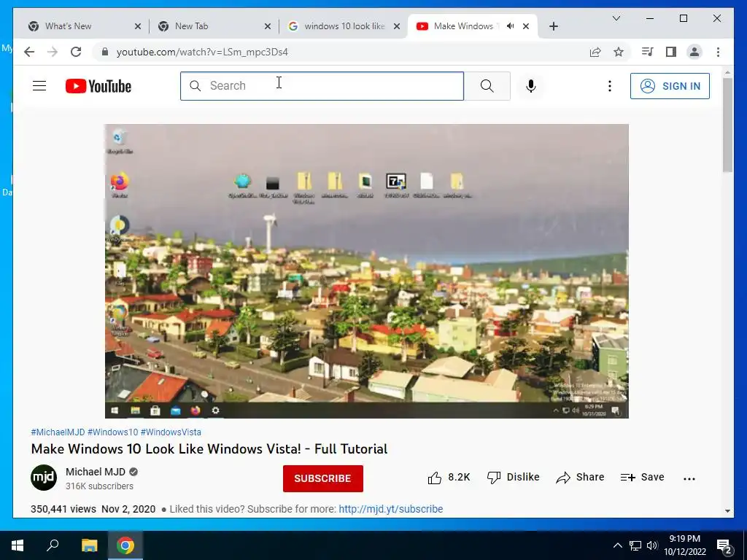The width and height of the screenshot is (747, 560).
Task: Click the page scrollbar thumb
Action: click(727, 125)
